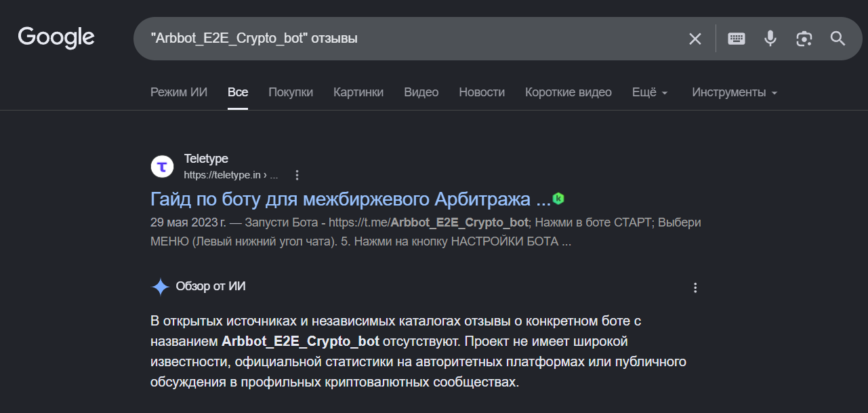
Task: Click the teletype.in URL breadcrumb
Action: point(231,175)
